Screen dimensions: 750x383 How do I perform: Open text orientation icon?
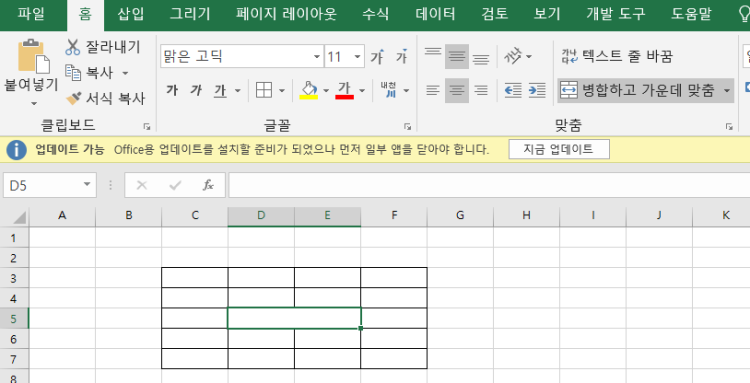pyautogui.click(x=512, y=56)
